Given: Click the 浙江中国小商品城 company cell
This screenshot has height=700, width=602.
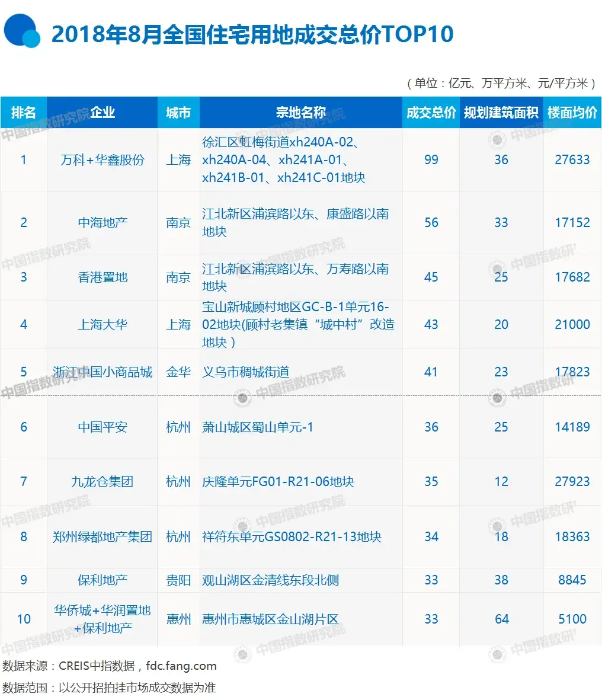Looking at the screenshot, I should [x=103, y=372].
